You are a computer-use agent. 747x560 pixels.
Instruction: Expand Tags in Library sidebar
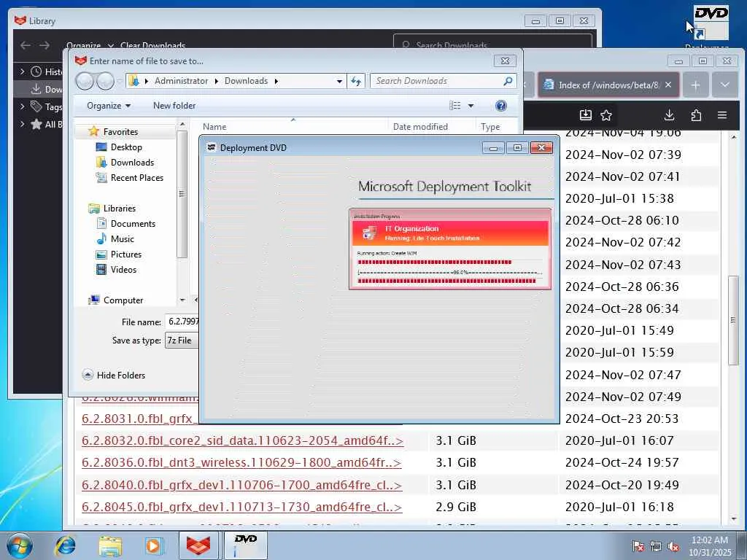(22, 106)
